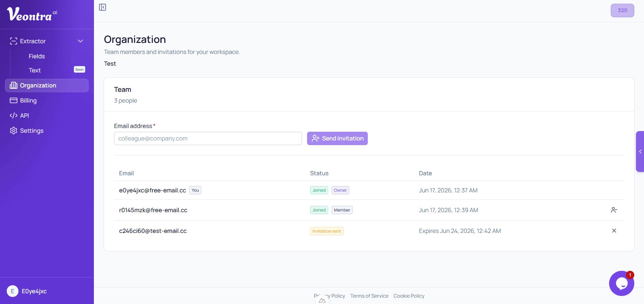Click the Status column header

coord(319,173)
